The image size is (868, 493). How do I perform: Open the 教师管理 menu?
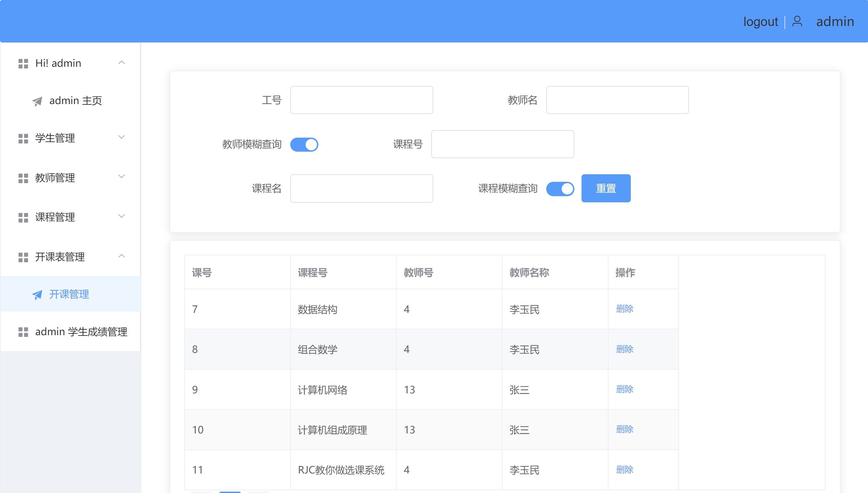pos(71,178)
